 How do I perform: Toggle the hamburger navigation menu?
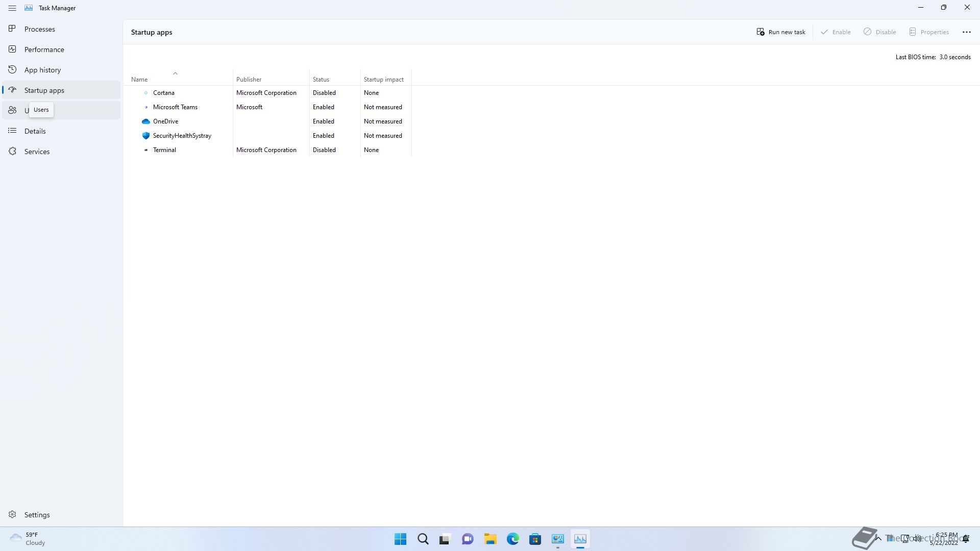pyautogui.click(x=12, y=8)
